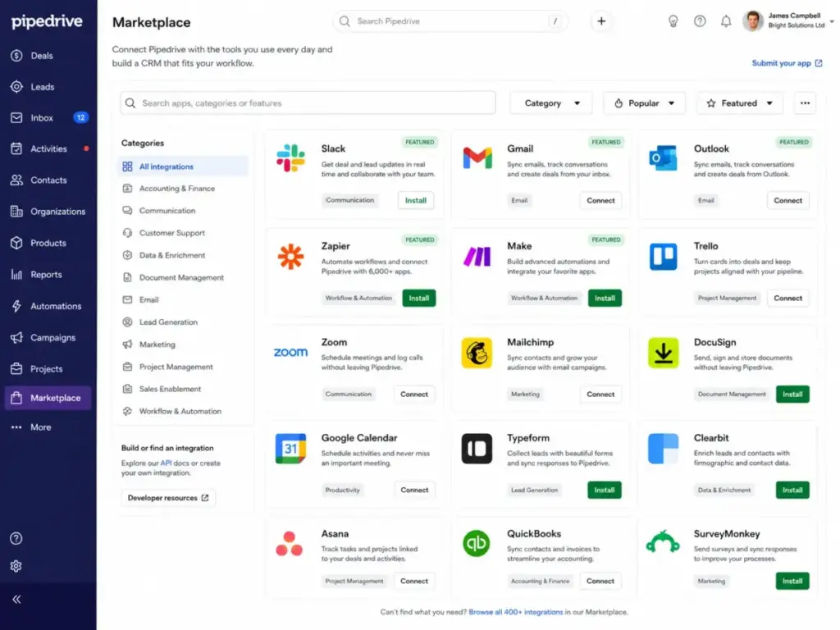
Task: Expand account menu arrow beside James Campbell
Action: tap(832, 21)
